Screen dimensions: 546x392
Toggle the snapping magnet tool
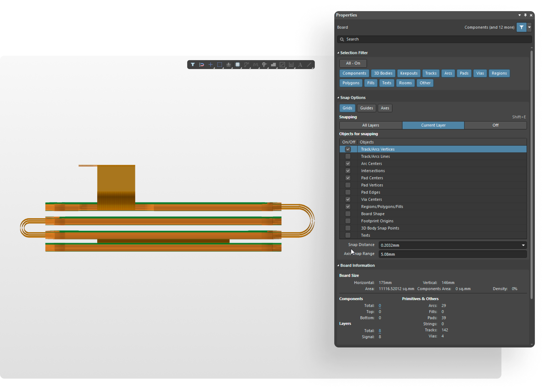(x=202, y=65)
